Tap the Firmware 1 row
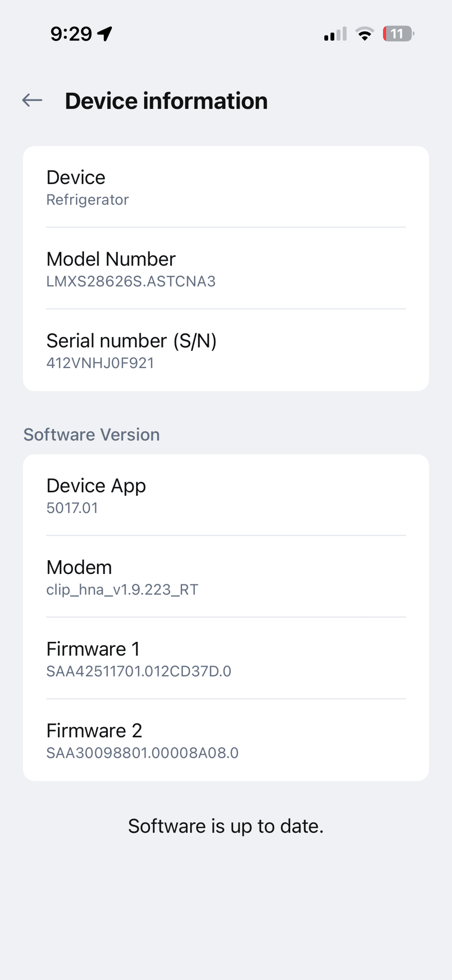Image resolution: width=452 pixels, height=980 pixels. pyautogui.click(x=226, y=658)
